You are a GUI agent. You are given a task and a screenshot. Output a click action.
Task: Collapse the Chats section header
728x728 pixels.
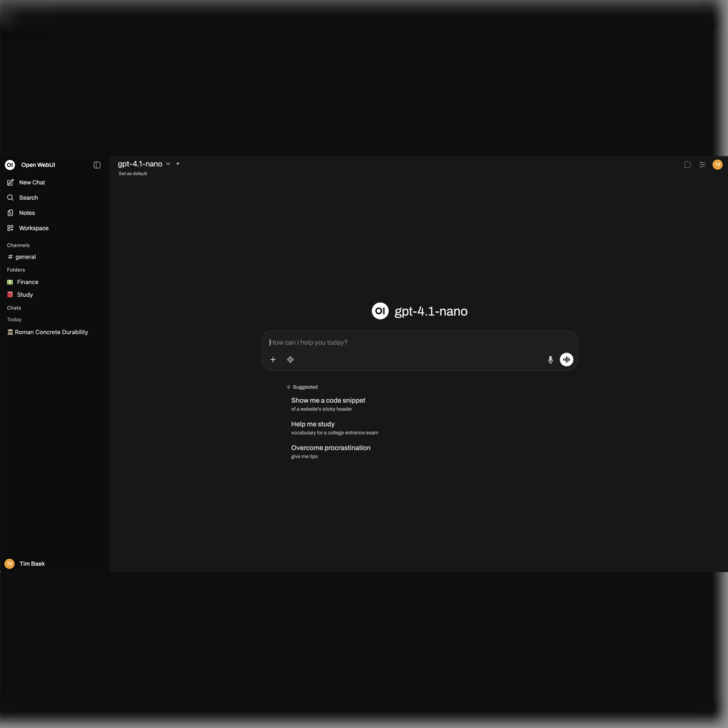point(14,308)
